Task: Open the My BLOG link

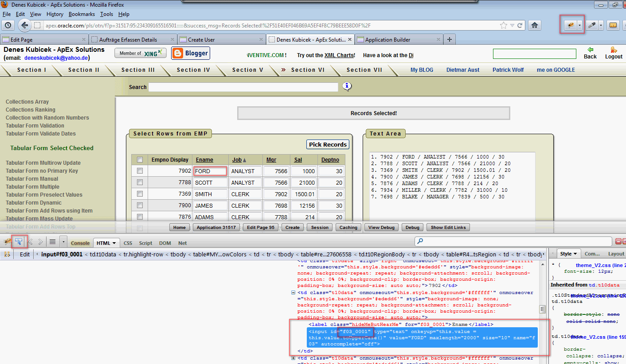Action: tap(422, 70)
